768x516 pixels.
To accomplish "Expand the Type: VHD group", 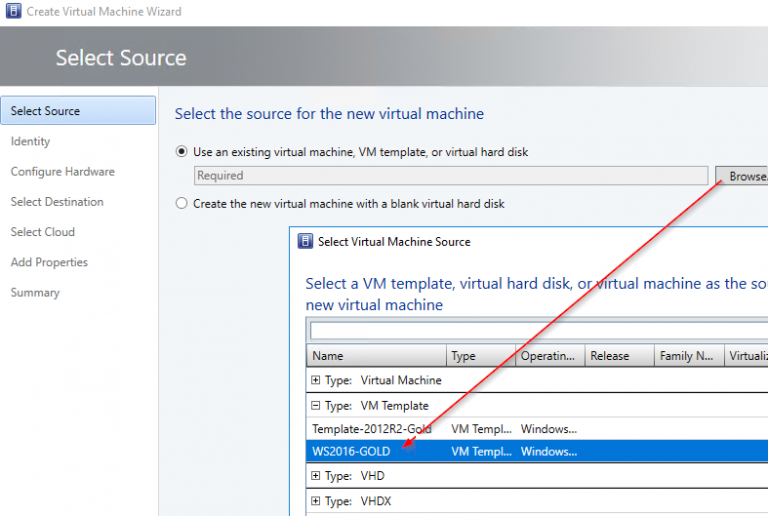I will pyautogui.click(x=316, y=476).
